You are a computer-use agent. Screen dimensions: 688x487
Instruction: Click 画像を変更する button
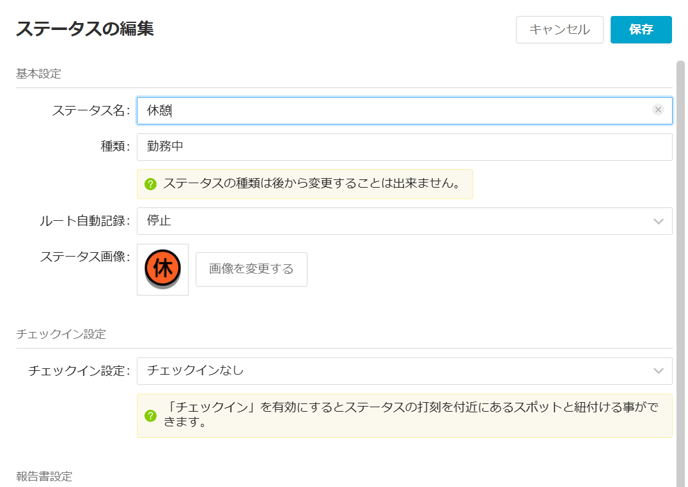(x=251, y=269)
